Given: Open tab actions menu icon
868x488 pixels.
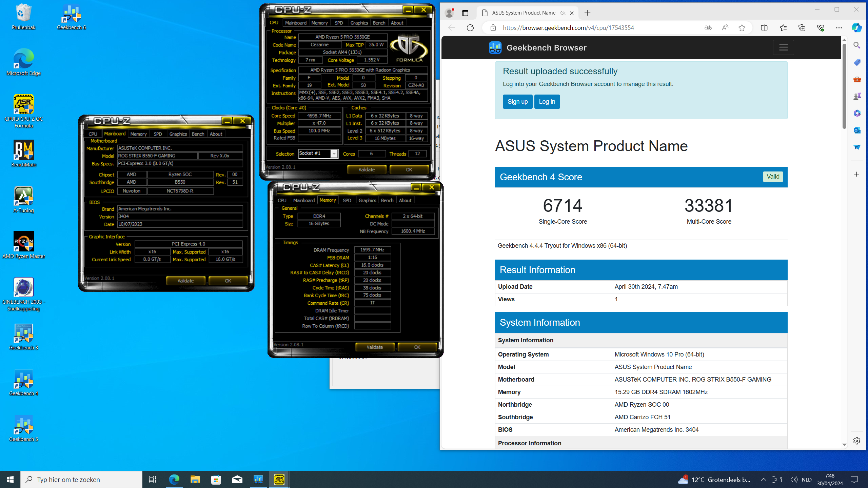Looking at the screenshot, I should tap(465, 13).
